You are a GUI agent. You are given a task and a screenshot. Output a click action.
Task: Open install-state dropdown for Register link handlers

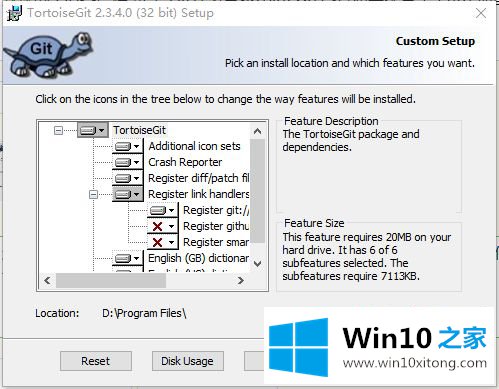coord(128,194)
